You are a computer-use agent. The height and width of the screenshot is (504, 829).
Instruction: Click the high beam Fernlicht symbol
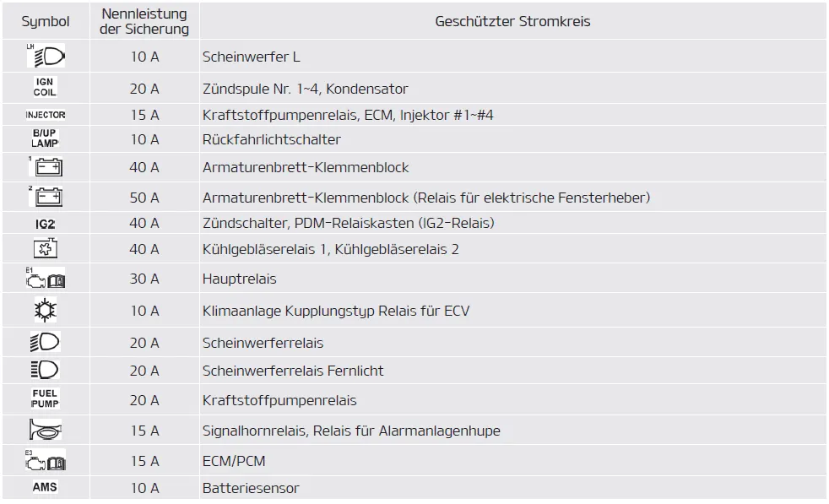pyautogui.click(x=46, y=371)
